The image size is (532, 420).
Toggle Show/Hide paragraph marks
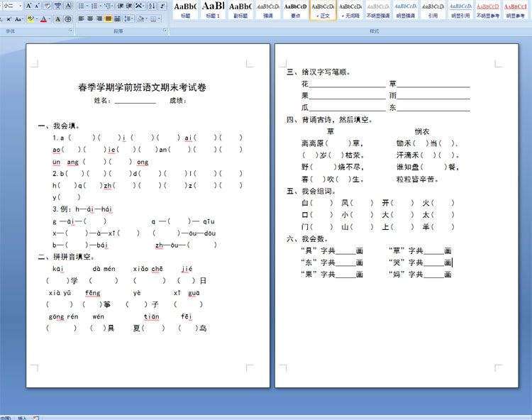pyautogui.click(x=163, y=6)
